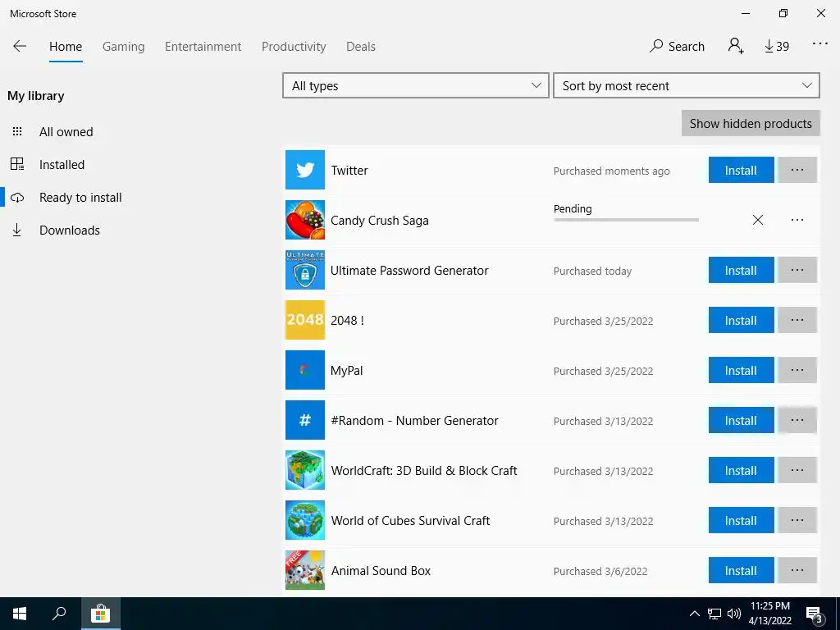Click the Installed icon in the sidebar
840x630 pixels.
point(17,164)
